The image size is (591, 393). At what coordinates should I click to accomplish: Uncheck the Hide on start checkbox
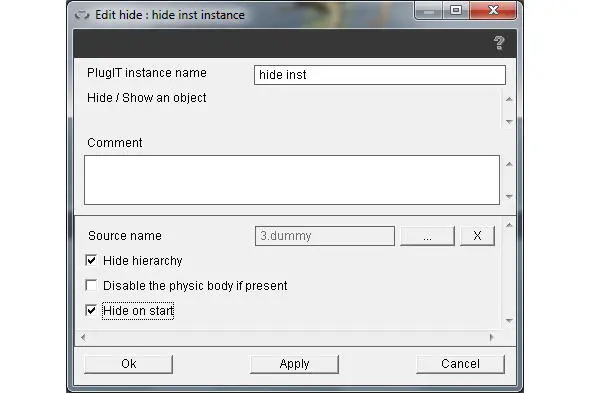[x=91, y=310]
